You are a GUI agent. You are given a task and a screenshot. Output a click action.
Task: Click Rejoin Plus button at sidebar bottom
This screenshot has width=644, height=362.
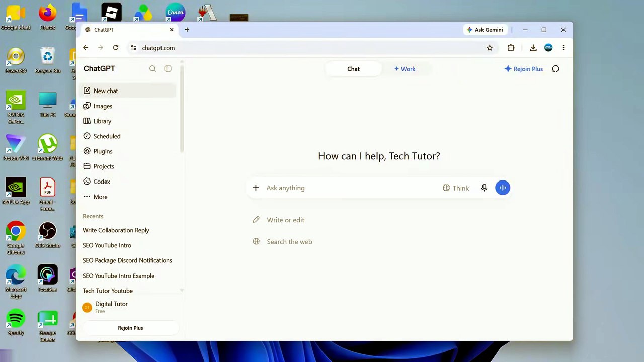point(130,328)
